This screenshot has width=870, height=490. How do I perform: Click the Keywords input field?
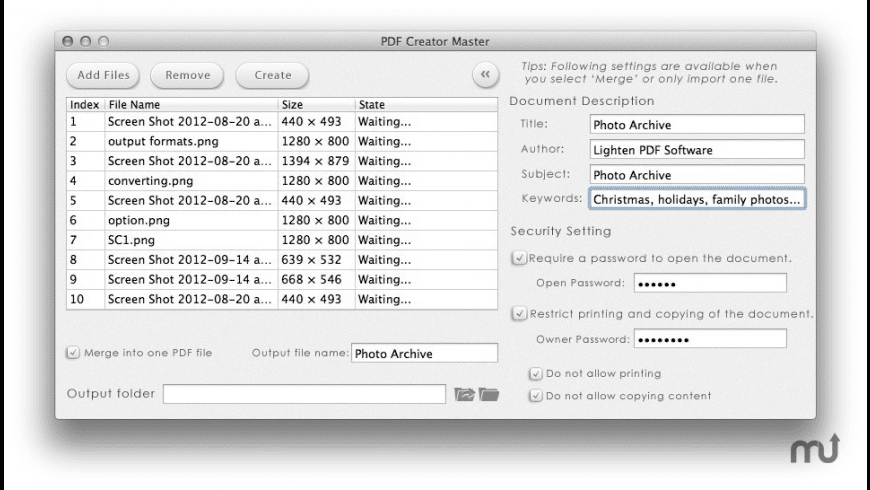[x=697, y=199]
